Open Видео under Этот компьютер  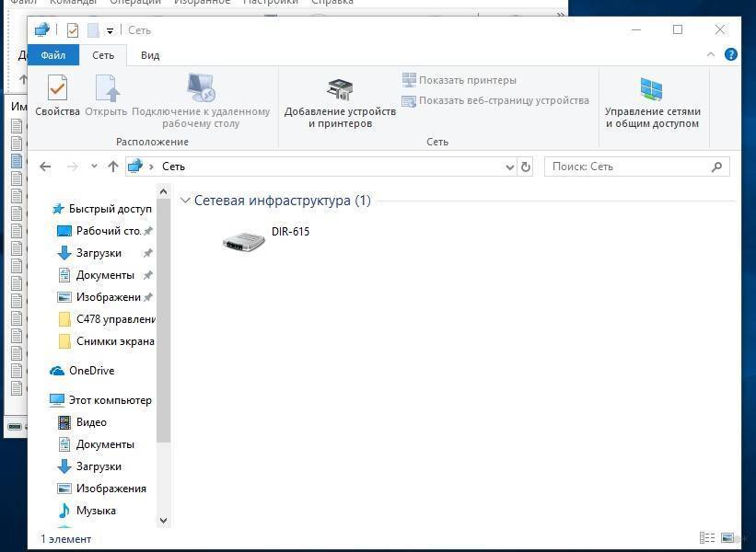point(83,422)
